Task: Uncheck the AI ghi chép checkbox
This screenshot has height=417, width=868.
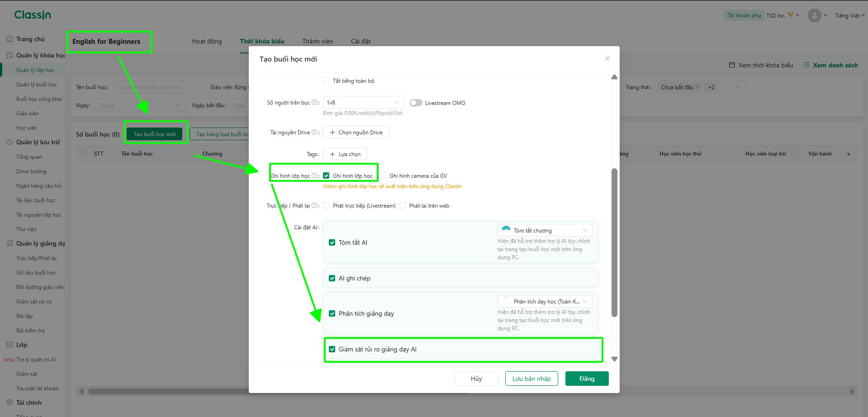Action: pyautogui.click(x=332, y=279)
